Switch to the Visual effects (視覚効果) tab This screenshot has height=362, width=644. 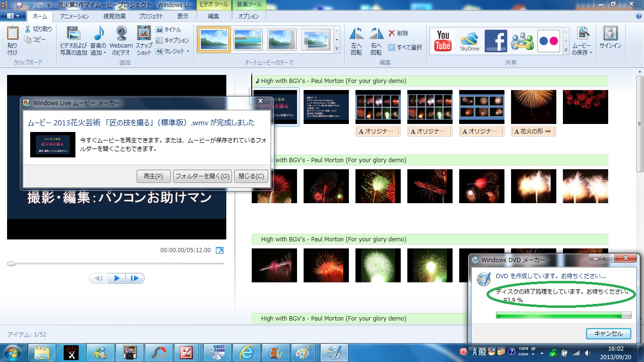pos(115,16)
